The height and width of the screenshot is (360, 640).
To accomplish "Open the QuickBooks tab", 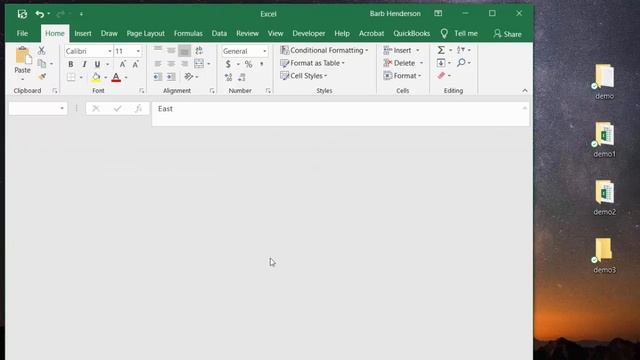I will [411, 33].
